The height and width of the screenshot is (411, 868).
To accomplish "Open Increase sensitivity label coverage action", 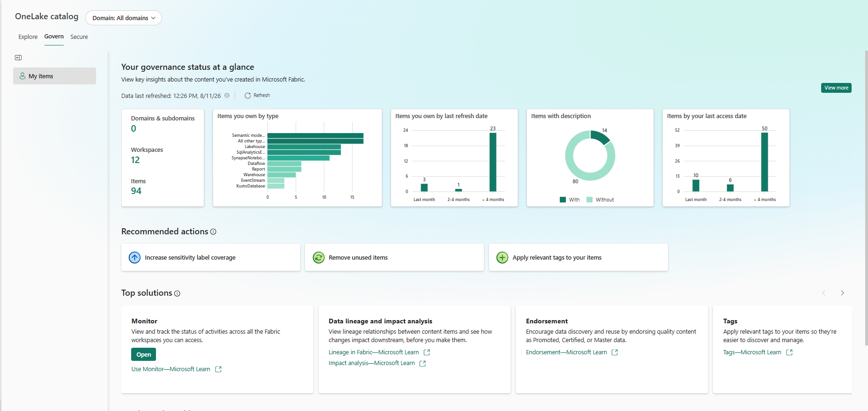I will pos(211,257).
